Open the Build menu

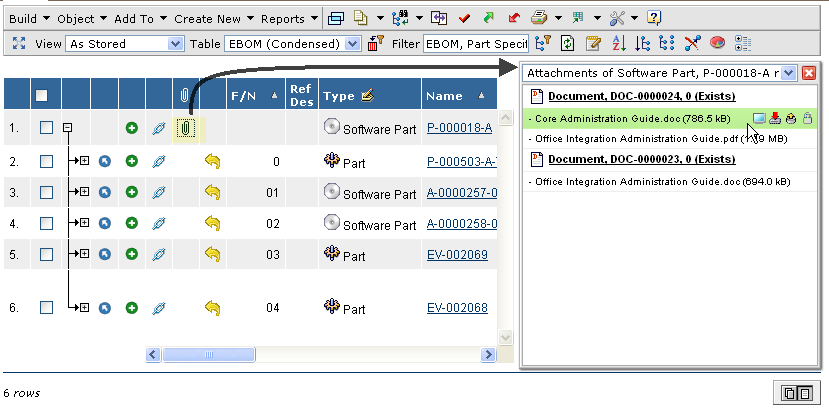click(27, 18)
